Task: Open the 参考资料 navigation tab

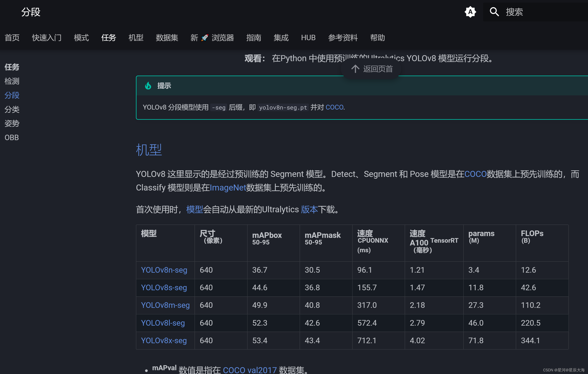Action: pyautogui.click(x=343, y=38)
